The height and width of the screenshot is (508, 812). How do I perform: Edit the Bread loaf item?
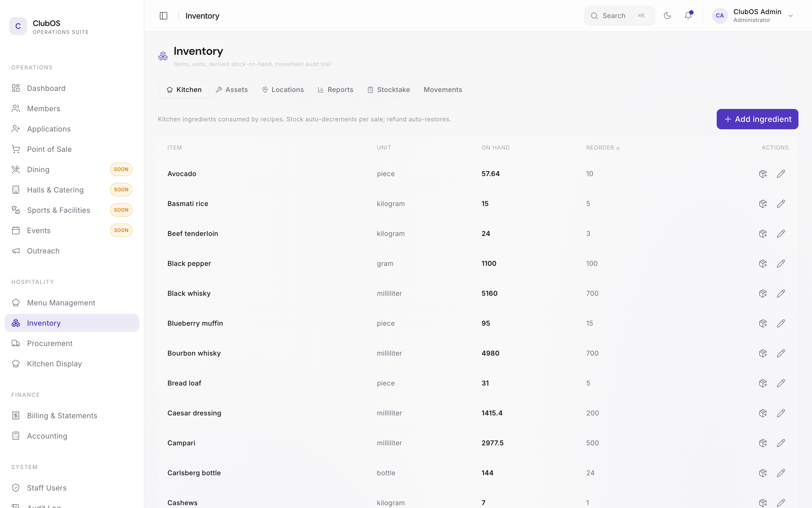tap(781, 383)
